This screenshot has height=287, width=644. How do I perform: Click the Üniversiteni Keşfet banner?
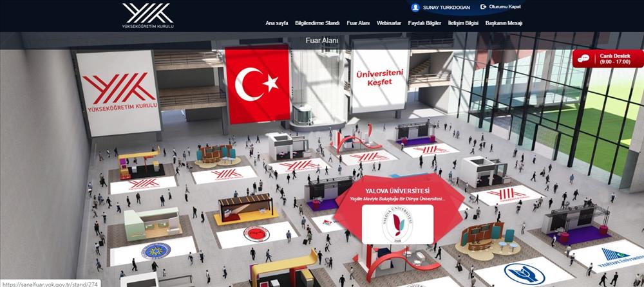tap(380, 77)
